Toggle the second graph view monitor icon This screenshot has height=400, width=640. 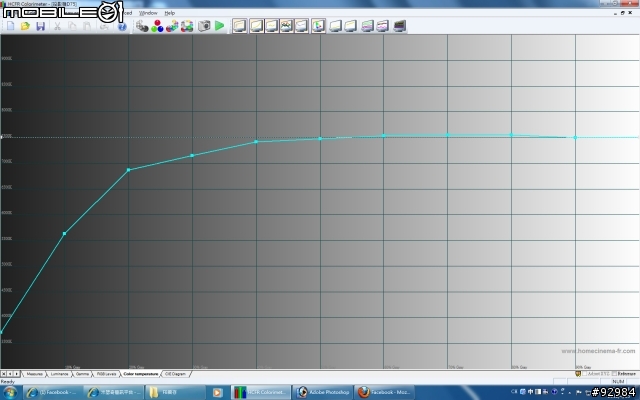[256, 26]
